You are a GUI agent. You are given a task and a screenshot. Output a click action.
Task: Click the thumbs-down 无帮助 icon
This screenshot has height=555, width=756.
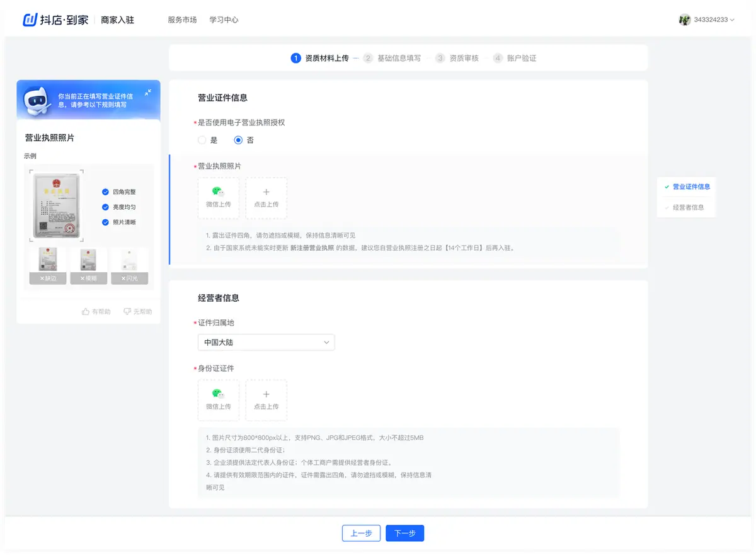click(127, 311)
